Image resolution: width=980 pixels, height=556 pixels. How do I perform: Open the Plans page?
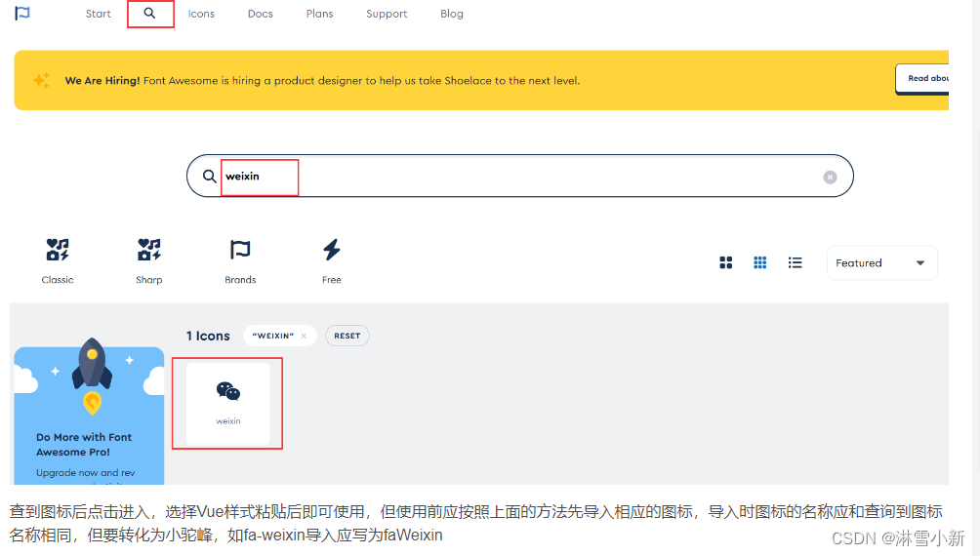(319, 14)
